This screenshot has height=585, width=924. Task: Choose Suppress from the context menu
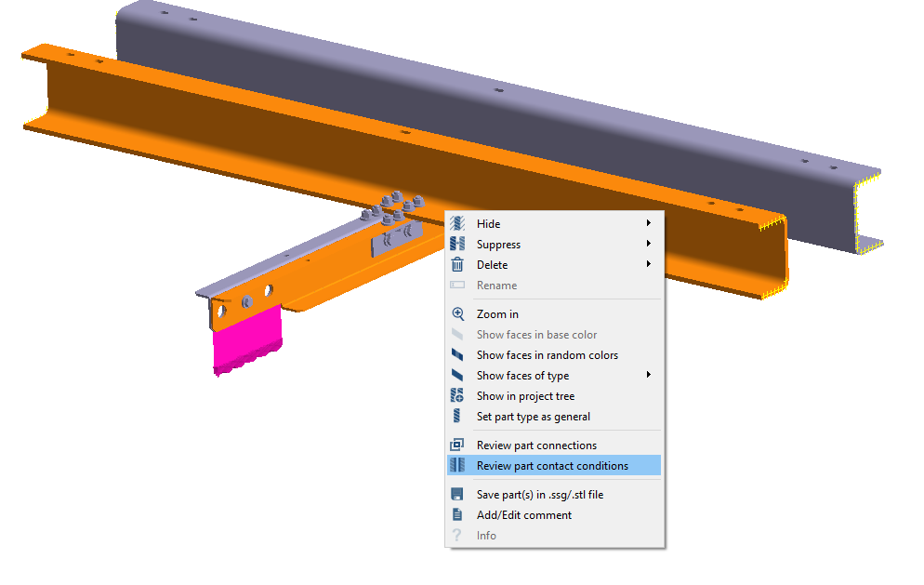pyautogui.click(x=554, y=245)
